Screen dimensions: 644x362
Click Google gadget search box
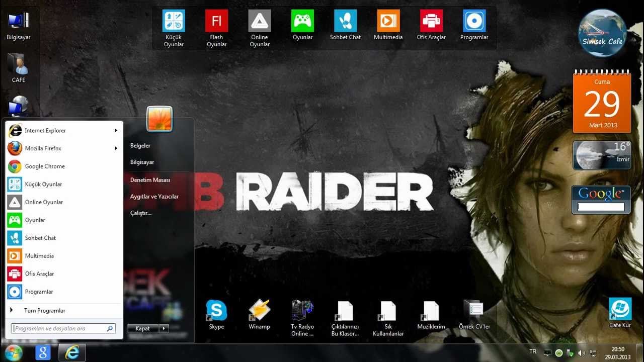pos(601,207)
